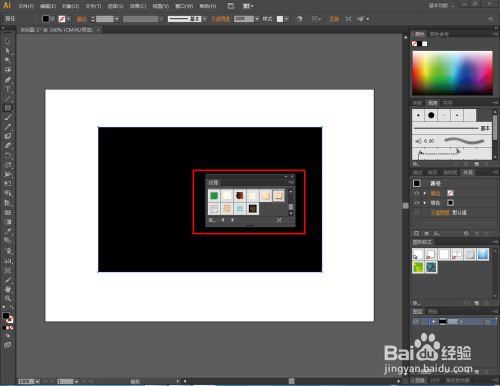This screenshot has height=386, width=500.
Task: Click the target circle of layer 图层 1
Action: [x=487, y=322]
